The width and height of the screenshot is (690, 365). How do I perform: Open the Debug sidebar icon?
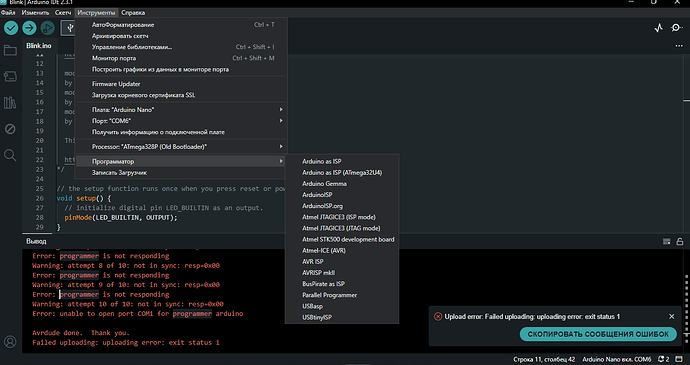pyautogui.click(x=10, y=129)
